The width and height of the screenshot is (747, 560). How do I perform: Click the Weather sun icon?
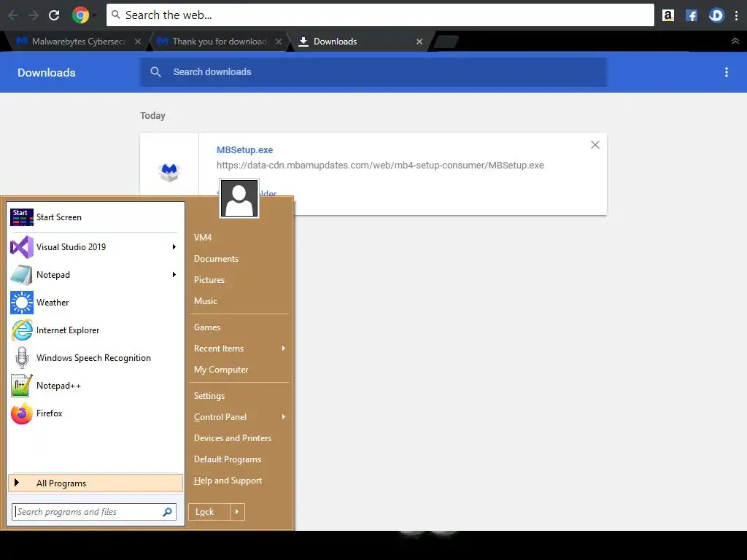(x=22, y=303)
